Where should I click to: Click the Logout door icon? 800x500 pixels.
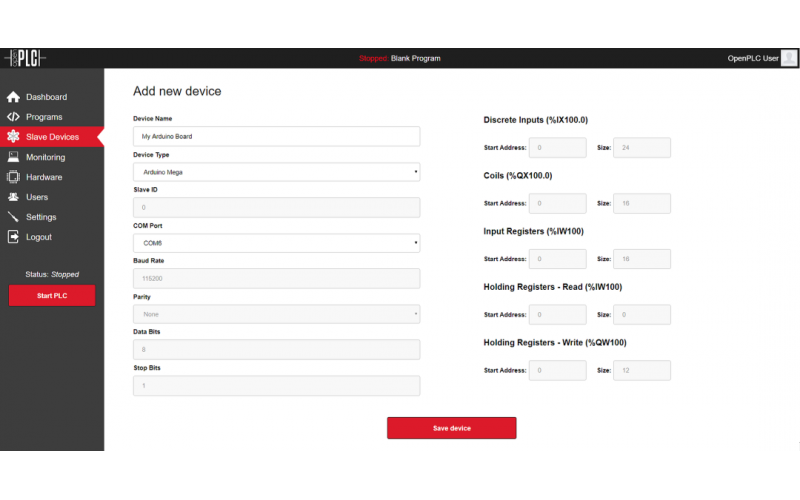pyautogui.click(x=13, y=237)
